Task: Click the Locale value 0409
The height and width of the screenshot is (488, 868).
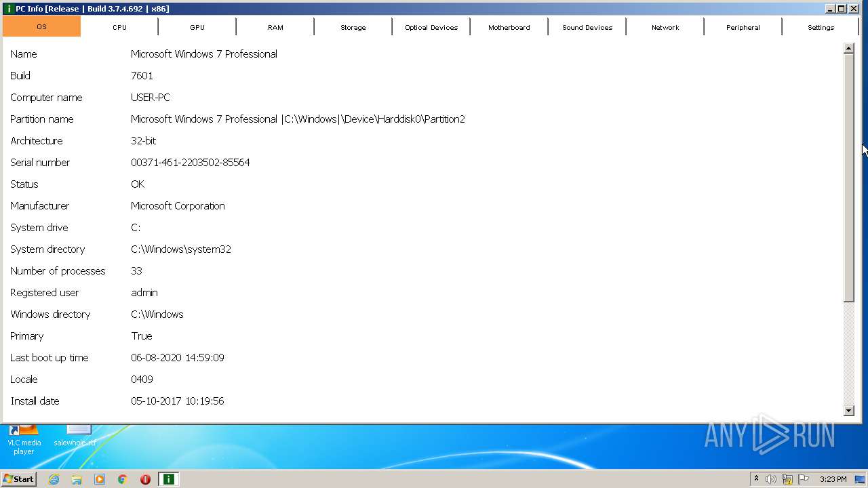Action: point(142,380)
